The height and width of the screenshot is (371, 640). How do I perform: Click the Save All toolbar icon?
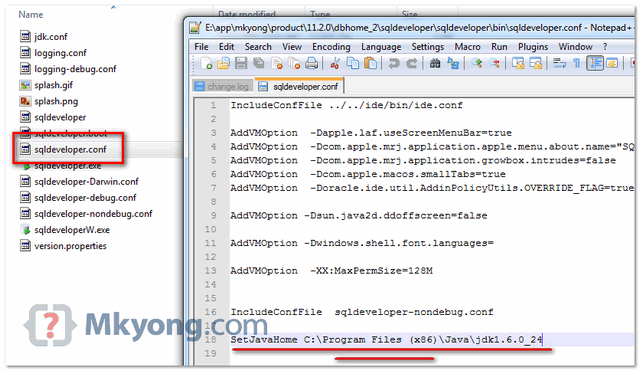point(259,63)
